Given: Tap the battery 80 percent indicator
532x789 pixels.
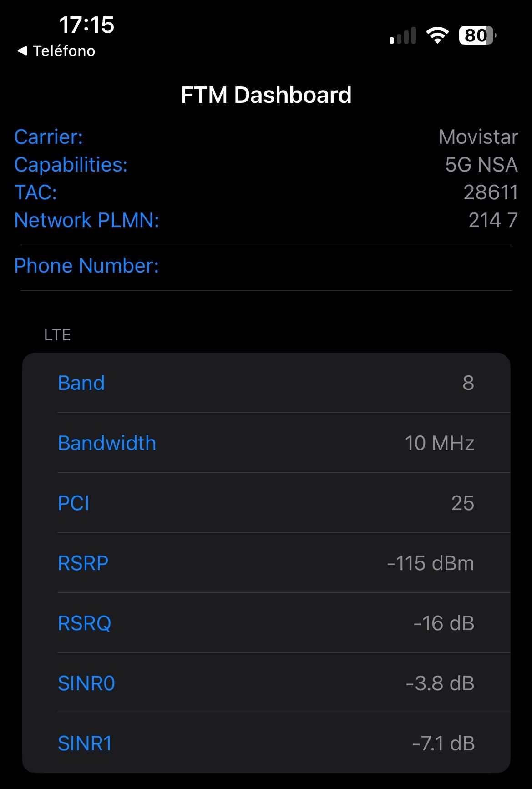Looking at the screenshot, I should tap(477, 35).
